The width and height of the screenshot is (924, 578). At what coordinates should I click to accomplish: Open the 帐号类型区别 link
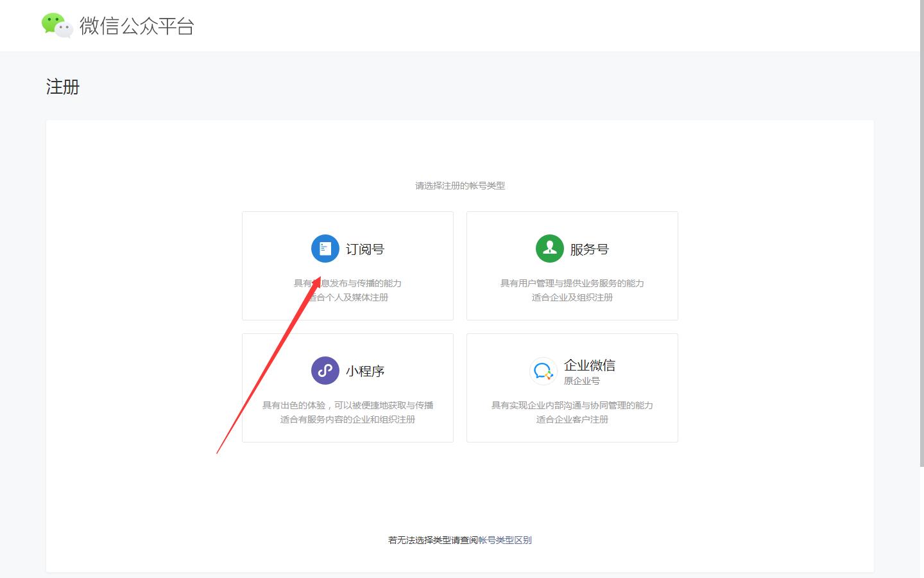tap(504, 540)
